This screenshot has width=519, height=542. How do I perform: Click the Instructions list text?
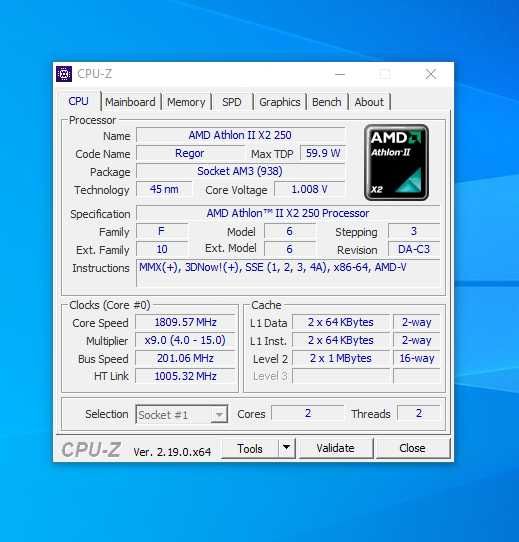pos(272,267)
